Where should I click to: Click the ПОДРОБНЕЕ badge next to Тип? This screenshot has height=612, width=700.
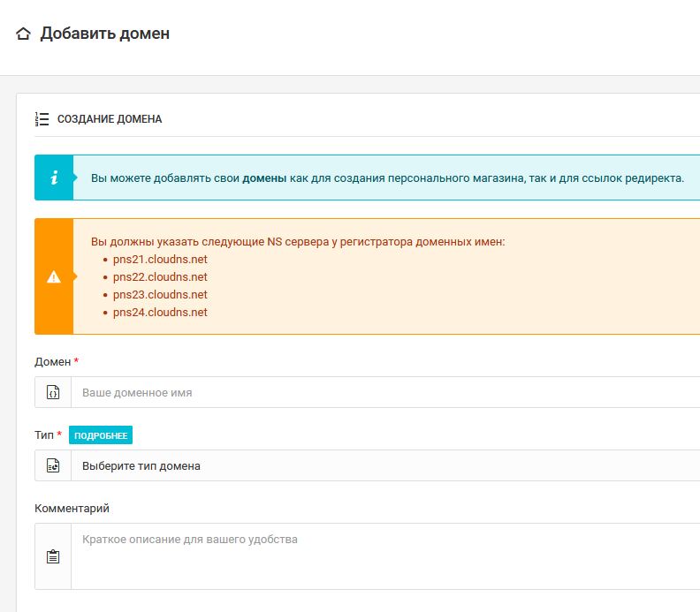(x=101, y=435)
